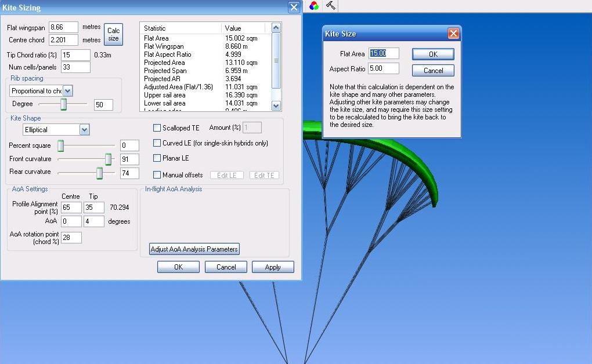Click Apply in Kite Sizing dialog
This screenshot has height=364, width=592.
[x=273, y=267]
